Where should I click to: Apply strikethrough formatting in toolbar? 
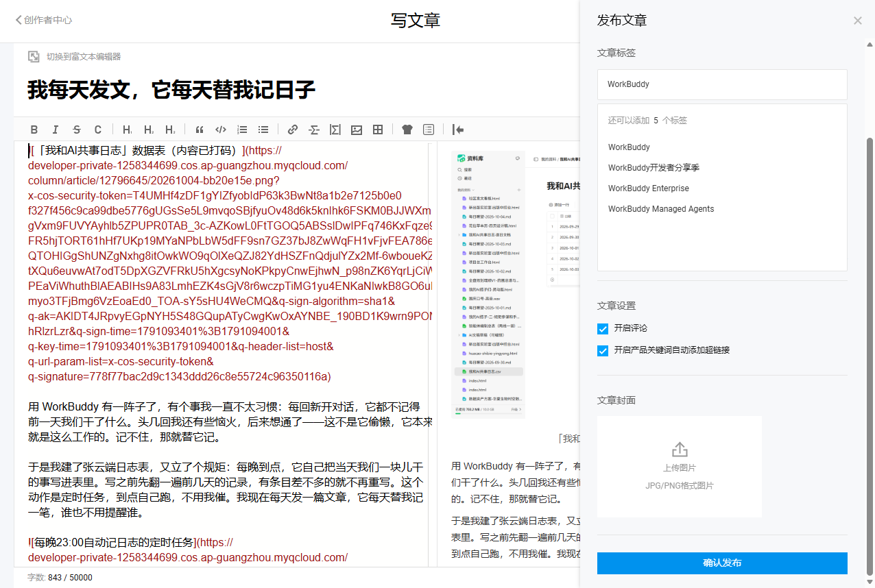tap(77, 130)
